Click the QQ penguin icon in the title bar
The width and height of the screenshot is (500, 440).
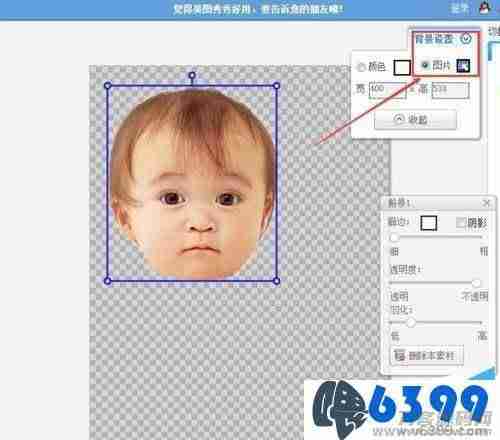click(x=485, y=8)
